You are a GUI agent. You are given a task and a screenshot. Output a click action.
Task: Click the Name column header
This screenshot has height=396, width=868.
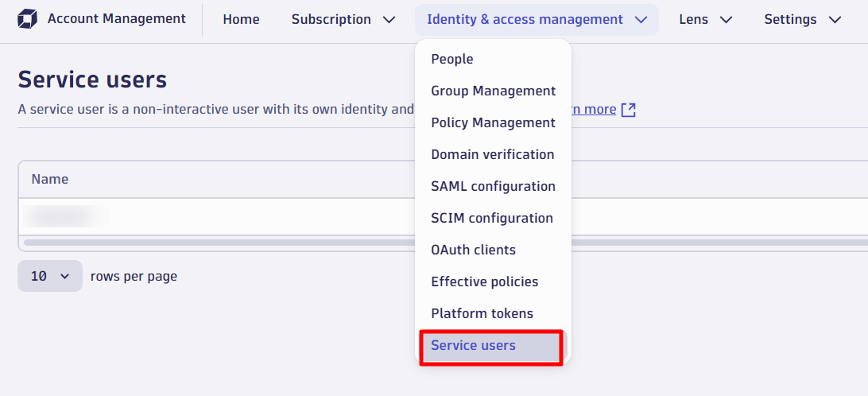[x=50, y=179]
